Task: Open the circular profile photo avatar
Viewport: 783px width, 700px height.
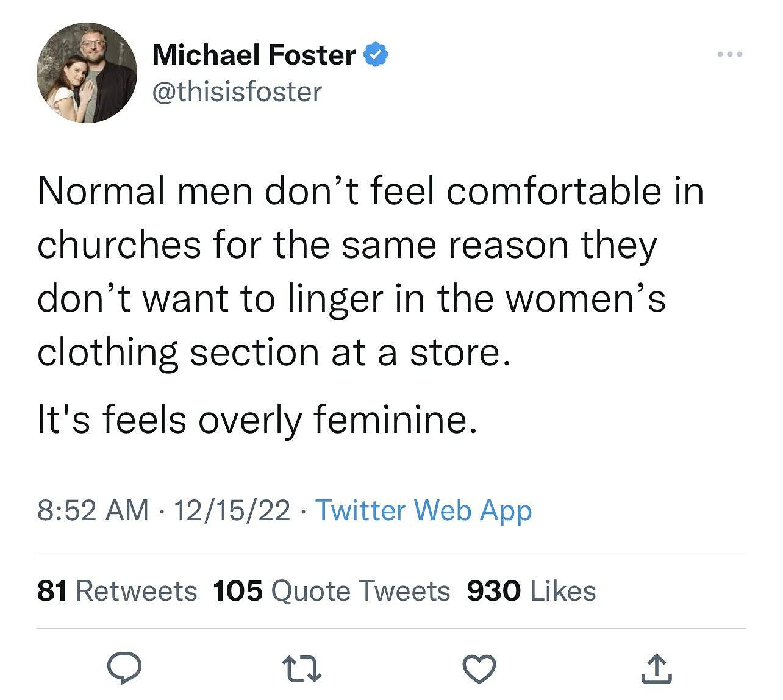Action: pos(87,73)
